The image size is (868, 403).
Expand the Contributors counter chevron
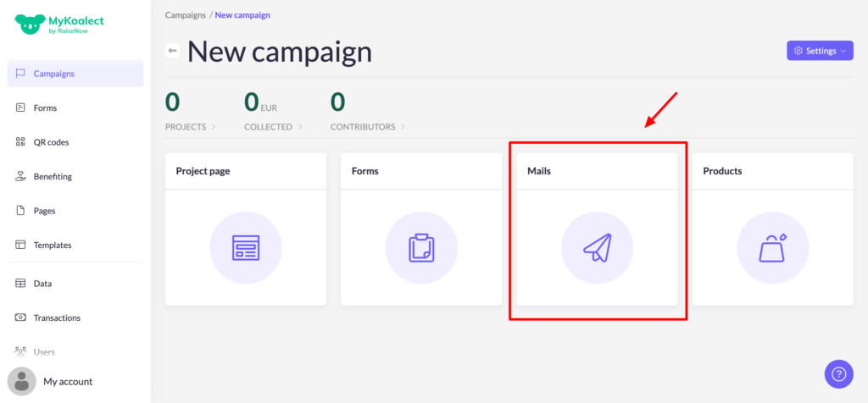tap(402, 127)
